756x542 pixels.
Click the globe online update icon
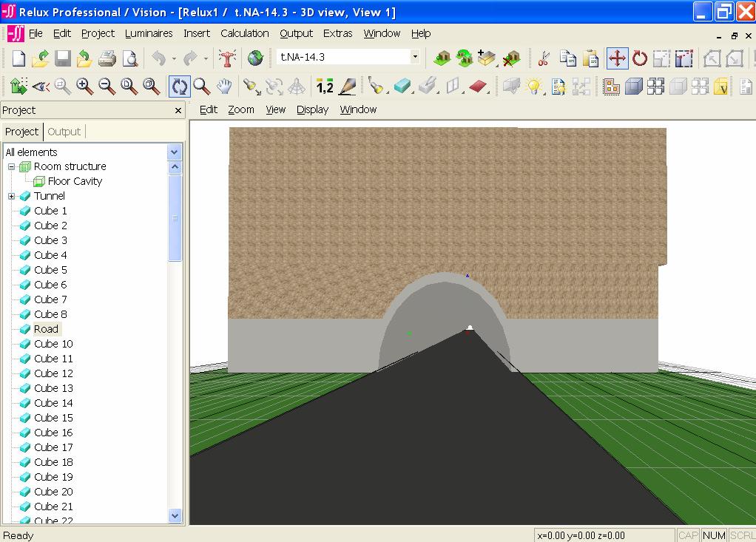tap(255, 58)
